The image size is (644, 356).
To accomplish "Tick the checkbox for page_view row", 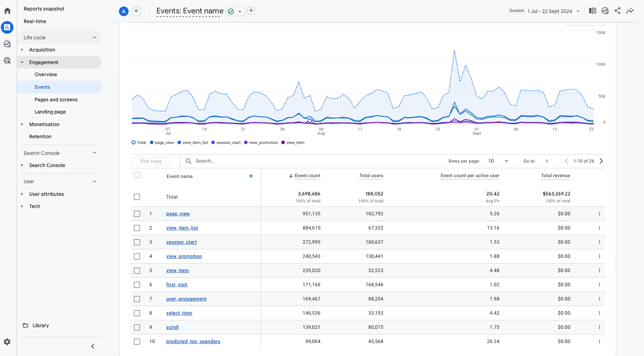I will coord(137,214).
